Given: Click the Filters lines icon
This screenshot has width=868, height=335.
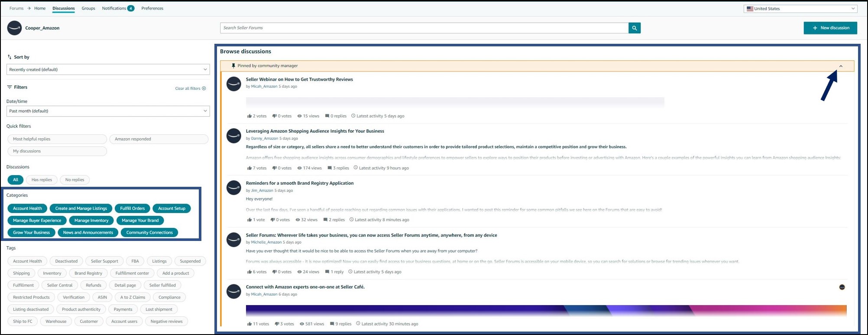Looking at the screenshot, I should (10, 87).
